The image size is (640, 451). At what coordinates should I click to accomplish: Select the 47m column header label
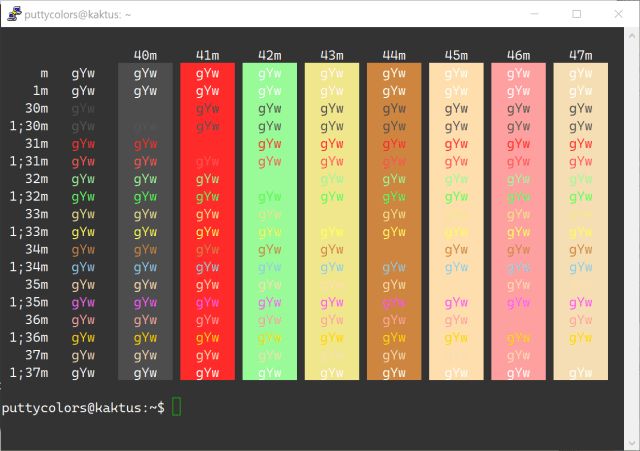[x=581, y=55]
